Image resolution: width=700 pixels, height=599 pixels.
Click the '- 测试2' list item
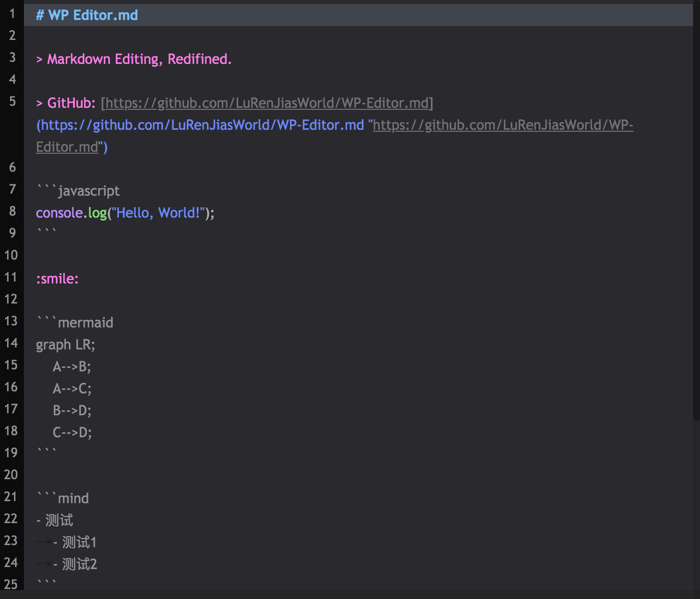(75, 564)
